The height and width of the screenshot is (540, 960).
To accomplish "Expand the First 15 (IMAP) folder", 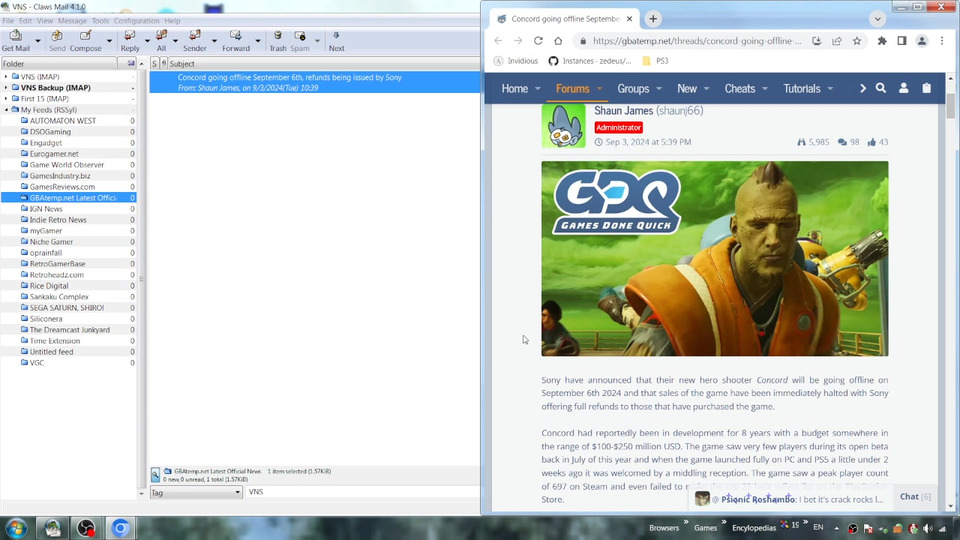I will [x=6, y=99].
